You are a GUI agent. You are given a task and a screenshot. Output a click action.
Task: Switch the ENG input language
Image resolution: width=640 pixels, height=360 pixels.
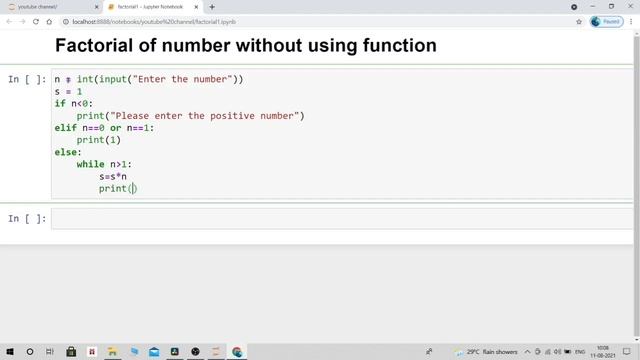[x=580, y=351]
